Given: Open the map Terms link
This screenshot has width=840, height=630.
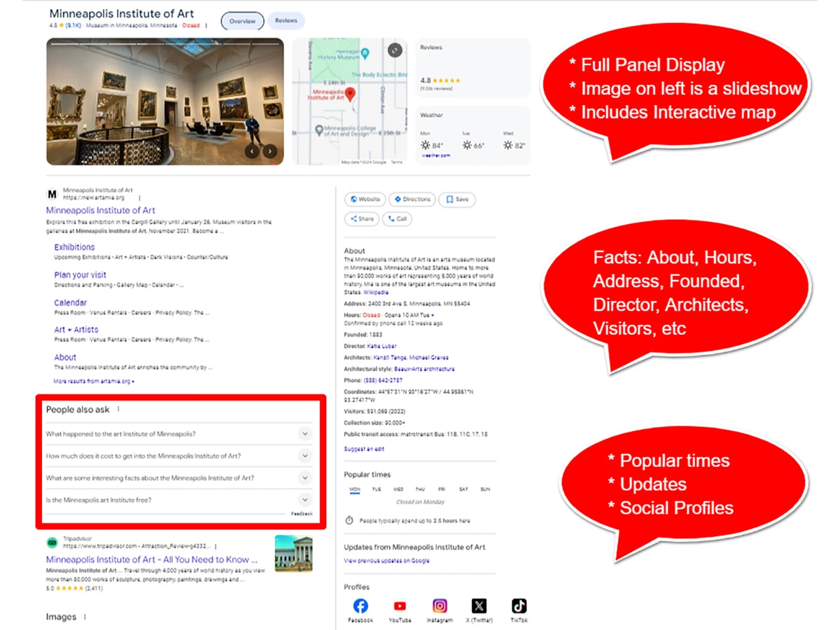Looking at the screenshot, I should click(397, 162).
